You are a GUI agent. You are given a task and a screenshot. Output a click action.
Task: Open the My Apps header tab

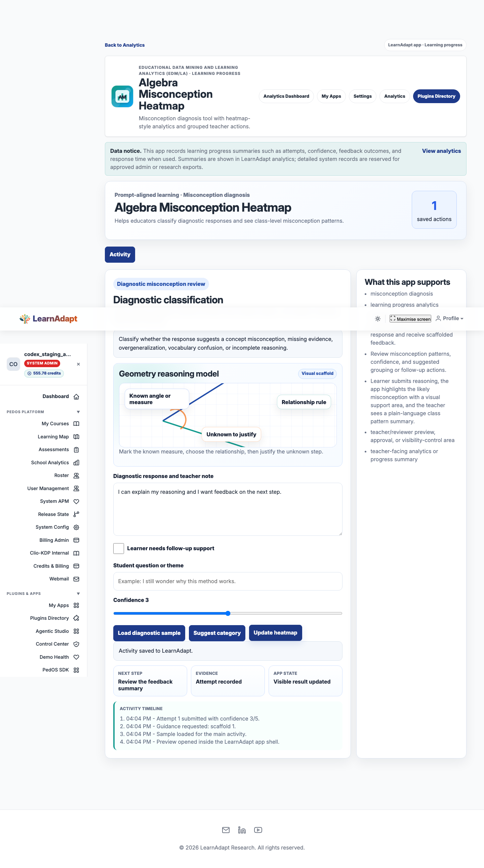(x=331, y=96)
